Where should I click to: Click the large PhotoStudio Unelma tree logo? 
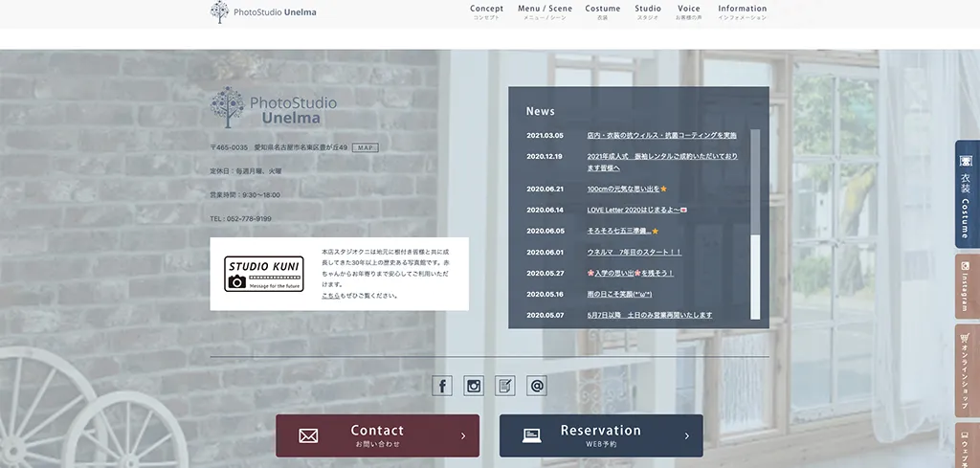click(x=273, y=107)
